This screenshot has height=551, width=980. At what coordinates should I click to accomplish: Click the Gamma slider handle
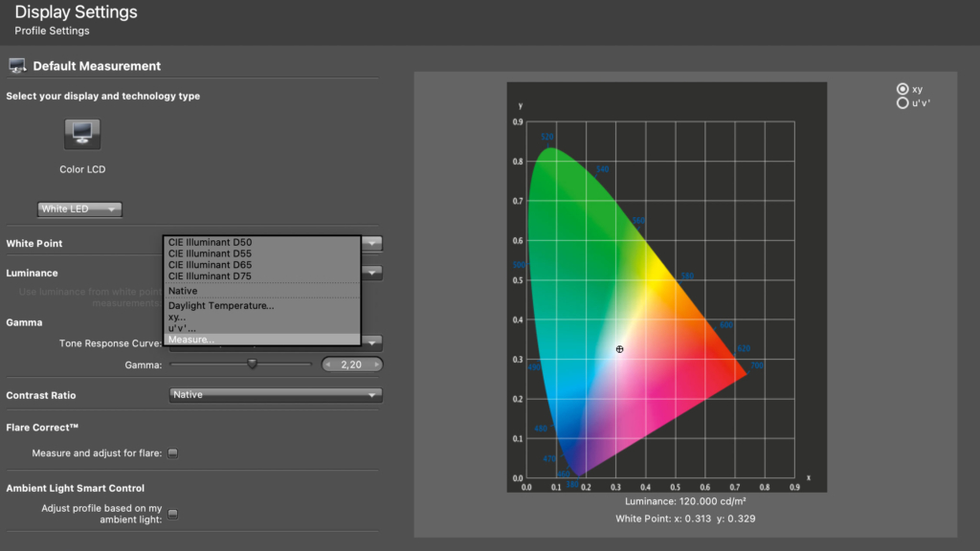[252, 363]
